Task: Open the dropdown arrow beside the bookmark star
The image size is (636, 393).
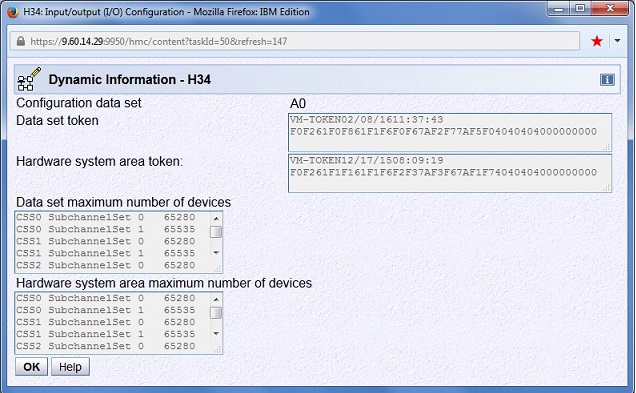Action: pyautogui.click(x=617, y=41)
